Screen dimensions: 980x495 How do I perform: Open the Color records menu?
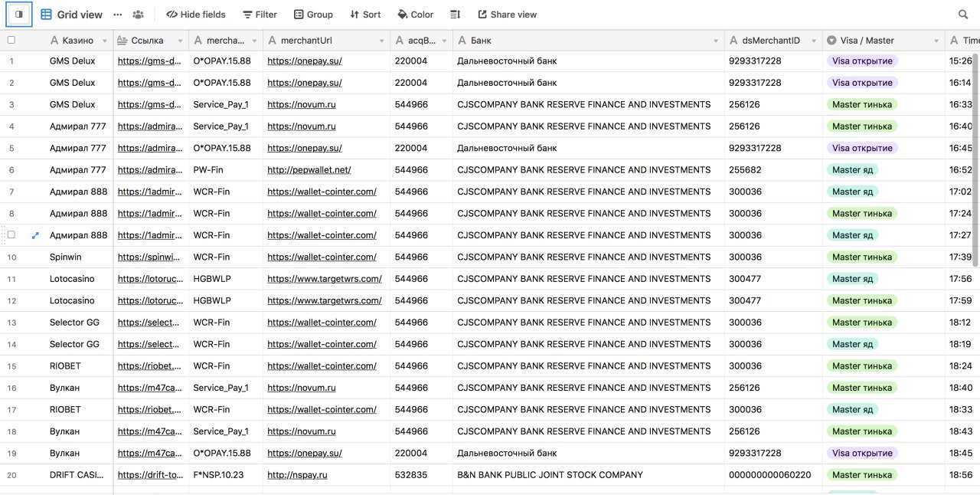click(x=416, y=15)
